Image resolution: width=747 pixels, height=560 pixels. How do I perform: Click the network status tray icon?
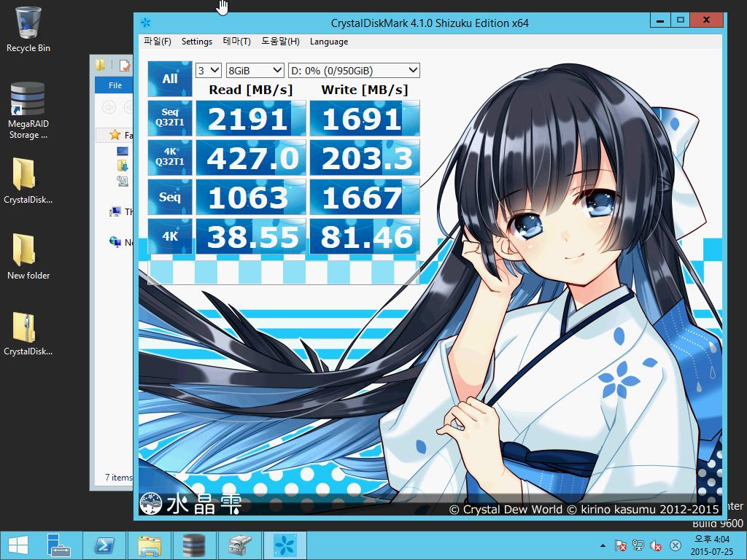click(638, 545)
